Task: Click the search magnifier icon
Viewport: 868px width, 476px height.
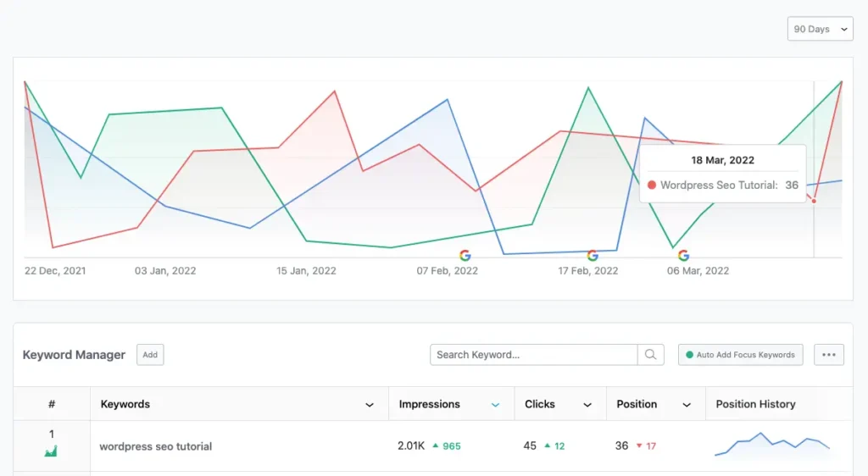Action: pos(650,354)
